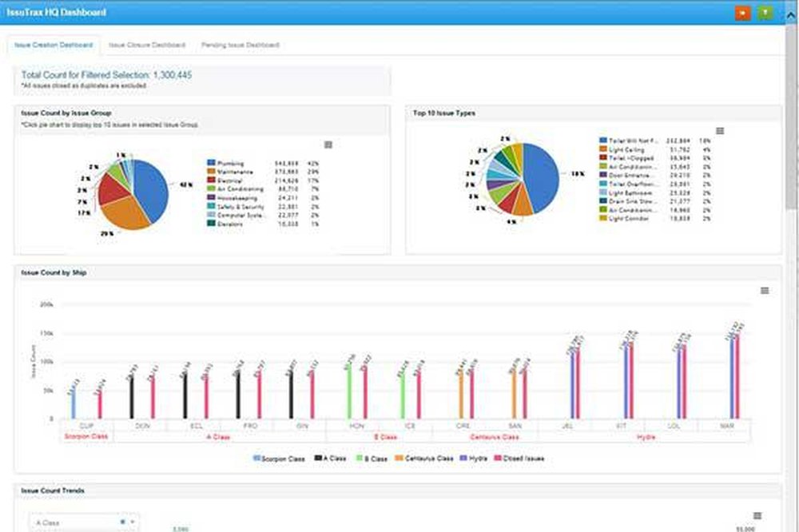Click the LOL ship axis label
The image size is (799, 532).
(x=674, y=426)
